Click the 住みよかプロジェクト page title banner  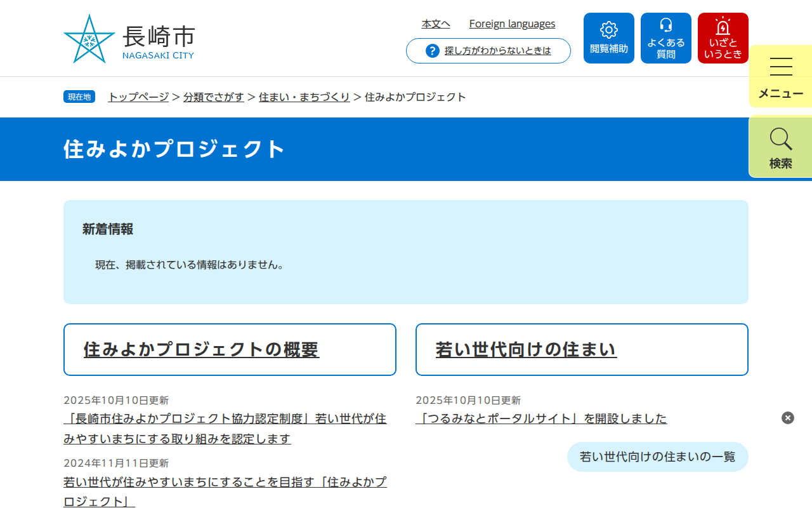click(406, 149)
